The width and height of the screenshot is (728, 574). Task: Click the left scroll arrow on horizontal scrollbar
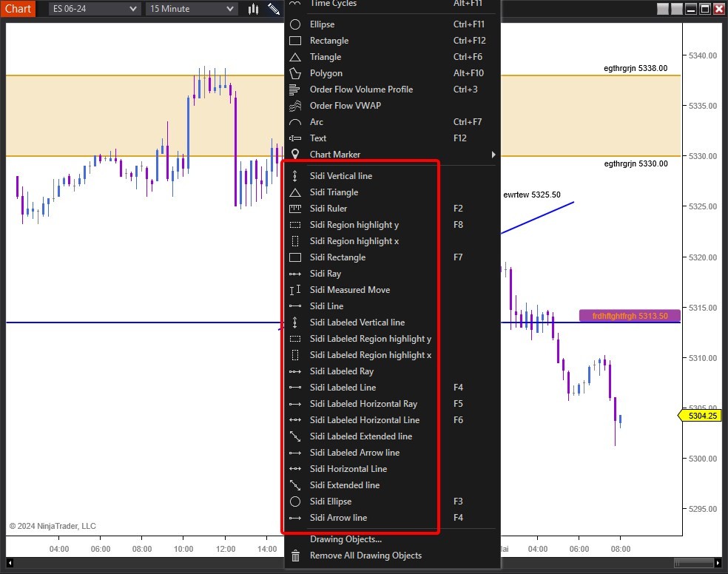(10, 563)
